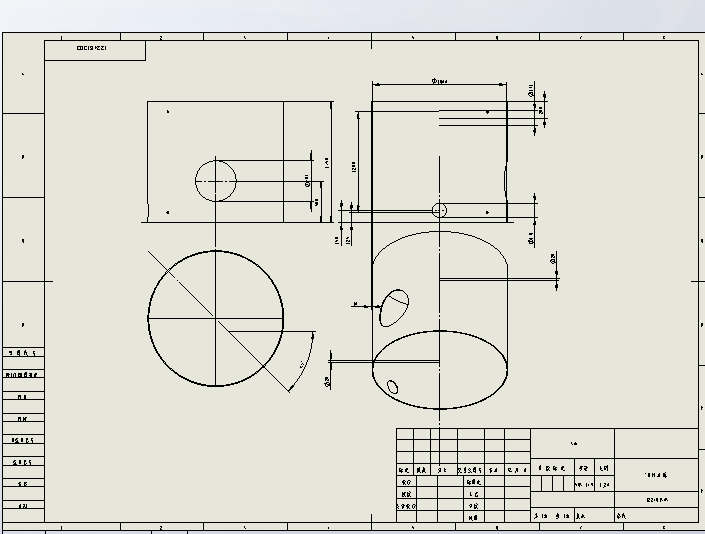
Task: Select the small oval hole on the cylinder's bottom face
Action: click(x=393, y=387)
